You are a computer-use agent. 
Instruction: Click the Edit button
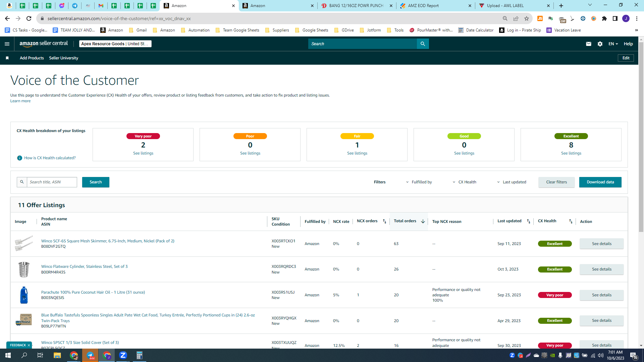pos(626,58)
